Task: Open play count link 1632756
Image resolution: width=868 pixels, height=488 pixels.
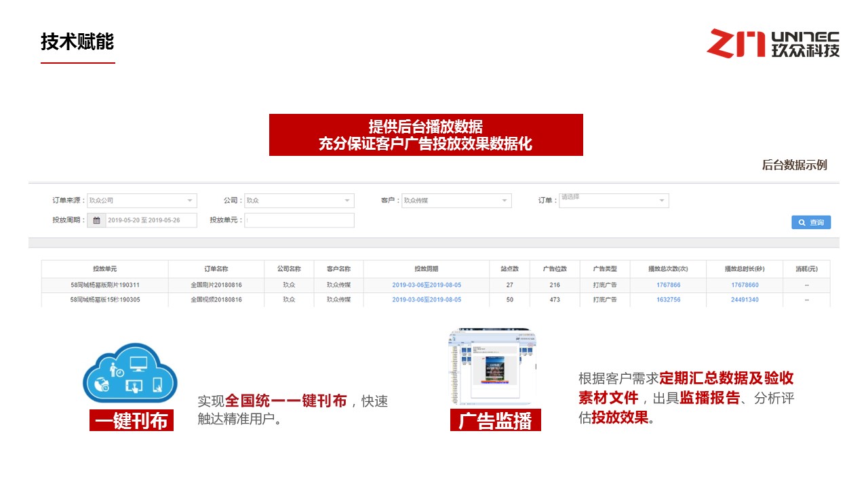Action: tap(668, 300)
